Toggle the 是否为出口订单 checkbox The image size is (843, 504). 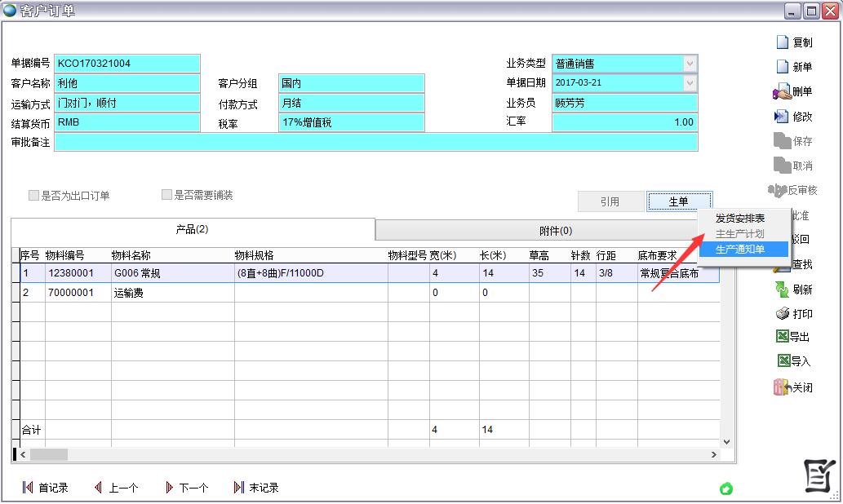pyautogui.click(x=34, y=196)
